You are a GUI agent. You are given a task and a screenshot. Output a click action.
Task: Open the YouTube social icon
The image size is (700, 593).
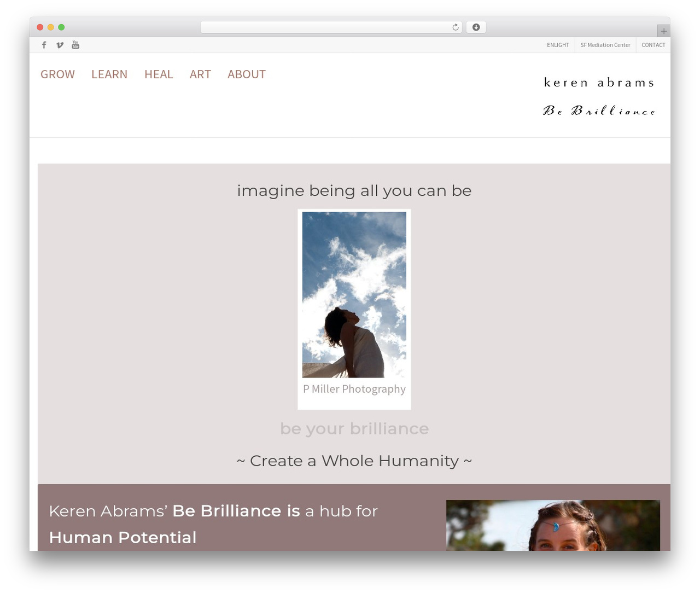pyautogui.click(x=75, y=45)
